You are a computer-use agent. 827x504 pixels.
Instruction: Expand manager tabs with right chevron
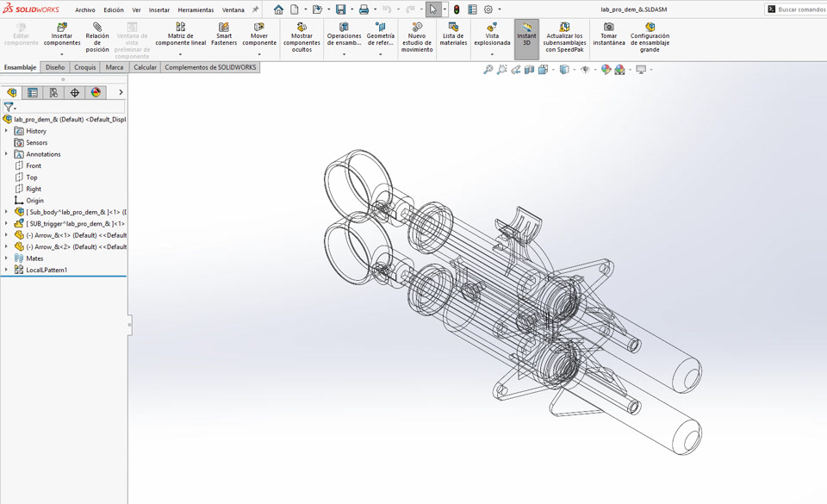tap(121, 93)
